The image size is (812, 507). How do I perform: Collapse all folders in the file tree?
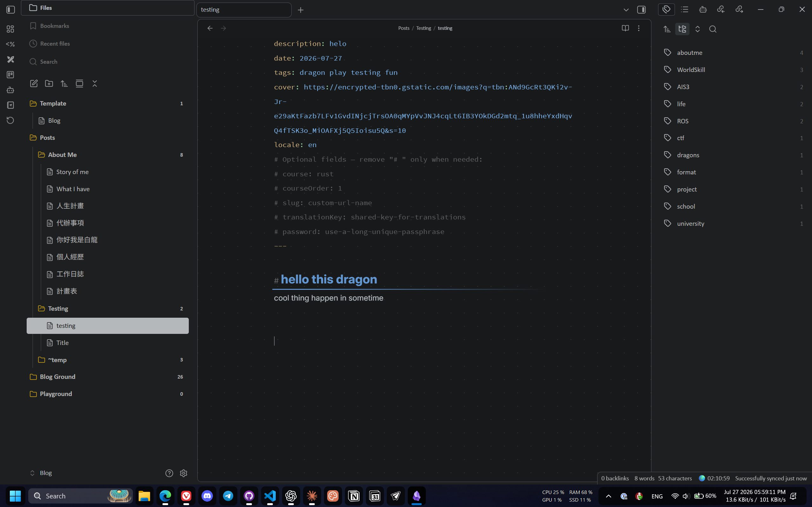tap(95, 83)
